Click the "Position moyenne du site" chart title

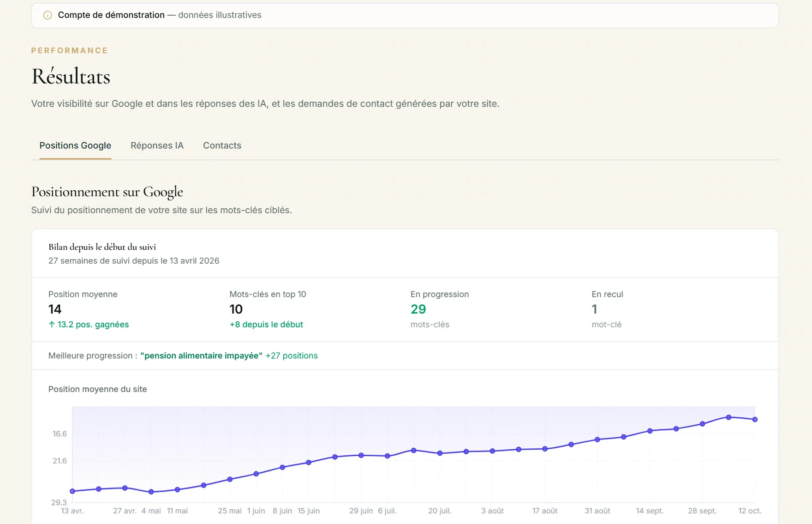click(97, 389)
